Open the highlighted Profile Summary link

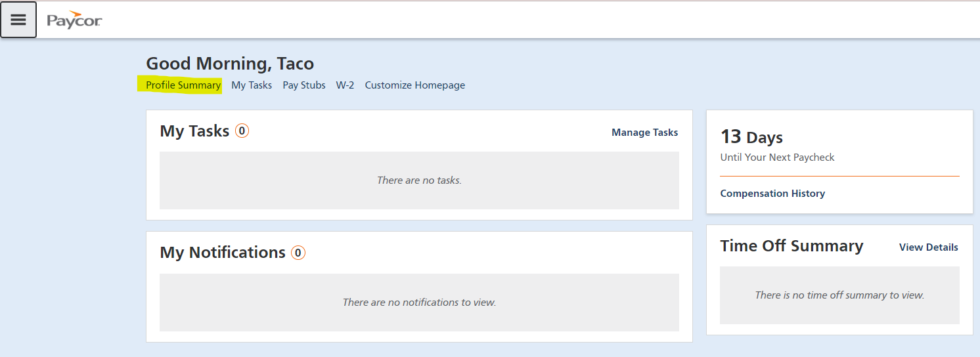pyautogui.click(x=183, y=85)
